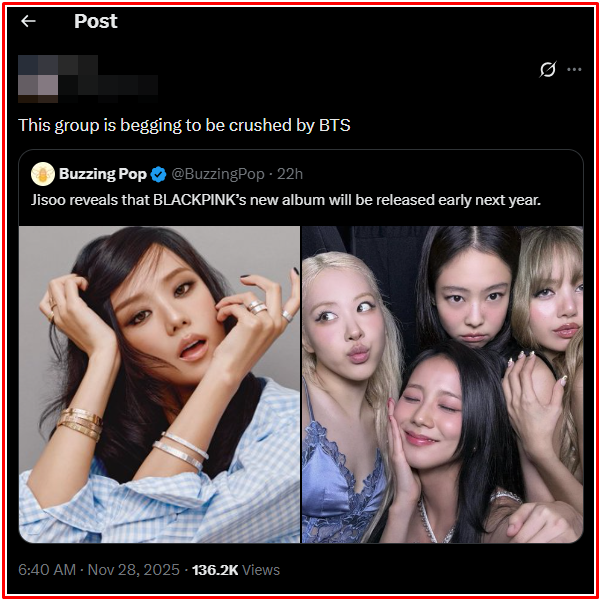
Task: Open the solo portrait photo in checkered shirt
Action: (x=159, y=384)
